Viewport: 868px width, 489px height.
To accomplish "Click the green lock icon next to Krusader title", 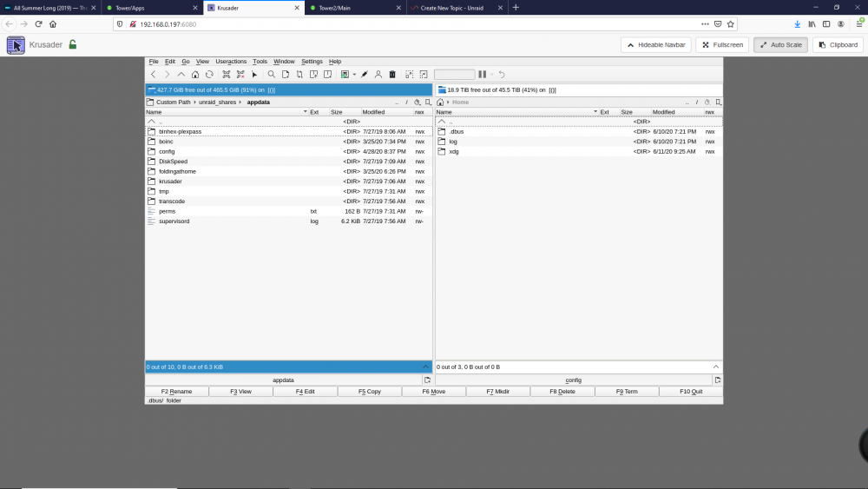I will coord(73,44).
